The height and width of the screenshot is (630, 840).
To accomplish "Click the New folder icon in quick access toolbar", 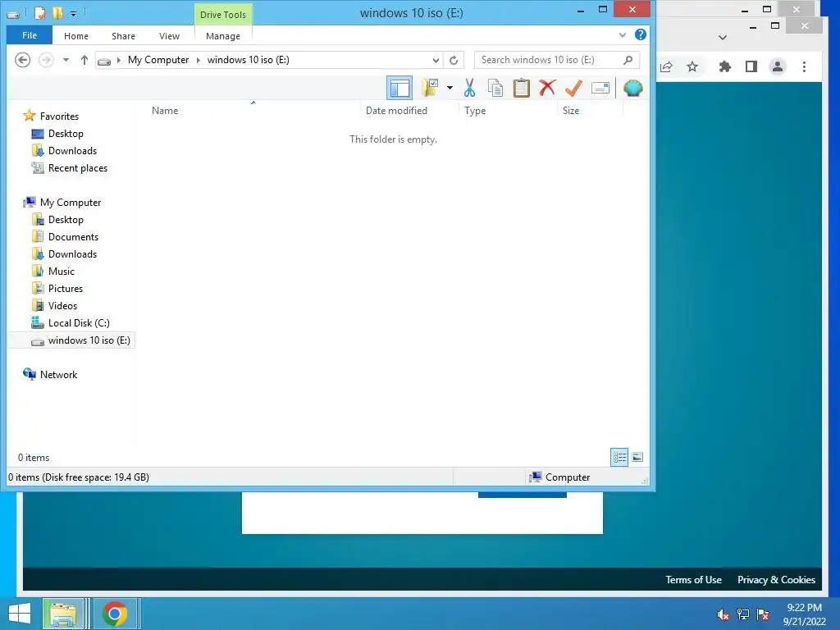I will [x=57, y=13].
